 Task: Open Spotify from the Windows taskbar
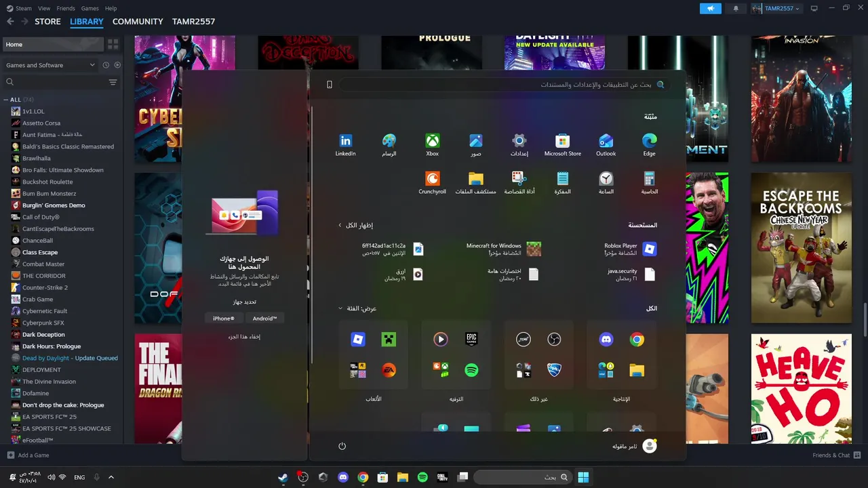[422, 477]
